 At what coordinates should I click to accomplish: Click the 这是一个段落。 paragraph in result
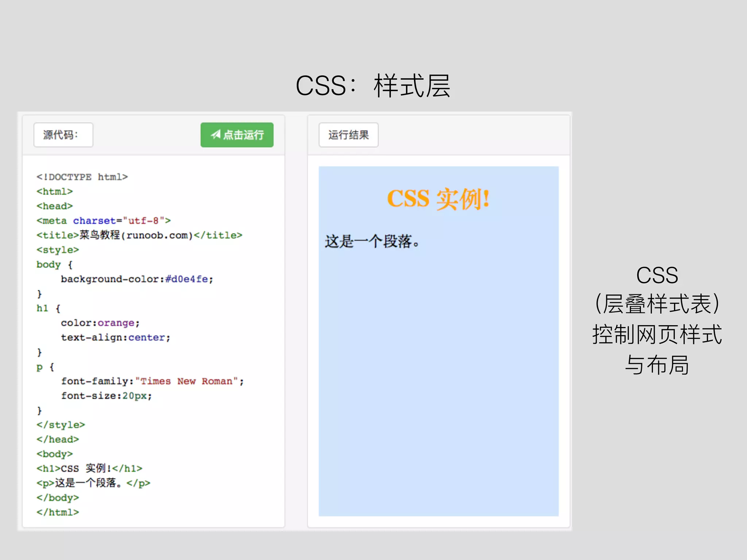pyautogui.click(x=372, y=241)
